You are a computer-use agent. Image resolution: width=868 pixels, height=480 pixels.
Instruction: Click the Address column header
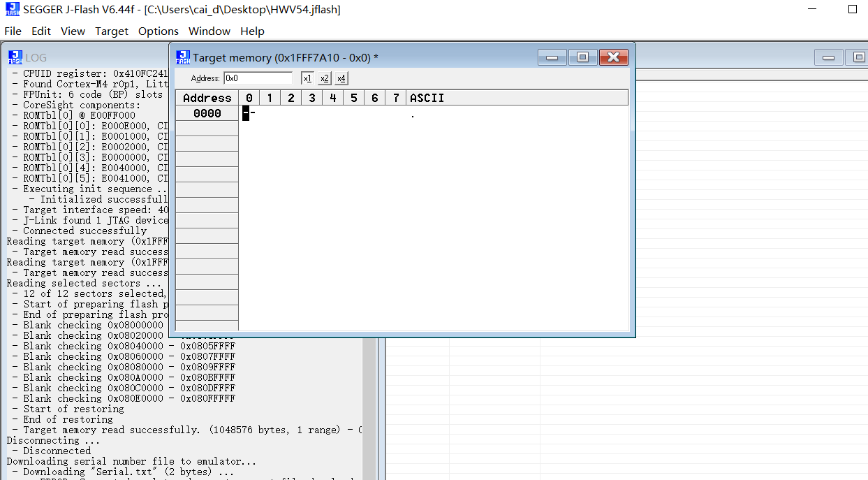tap(207, 98)
